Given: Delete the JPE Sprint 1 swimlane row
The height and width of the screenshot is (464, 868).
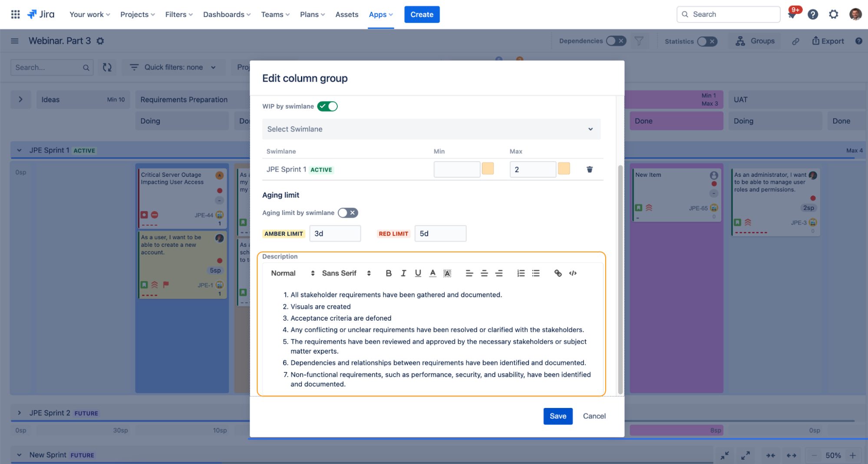Looking at the screenshot, I should tap(589, 169).
